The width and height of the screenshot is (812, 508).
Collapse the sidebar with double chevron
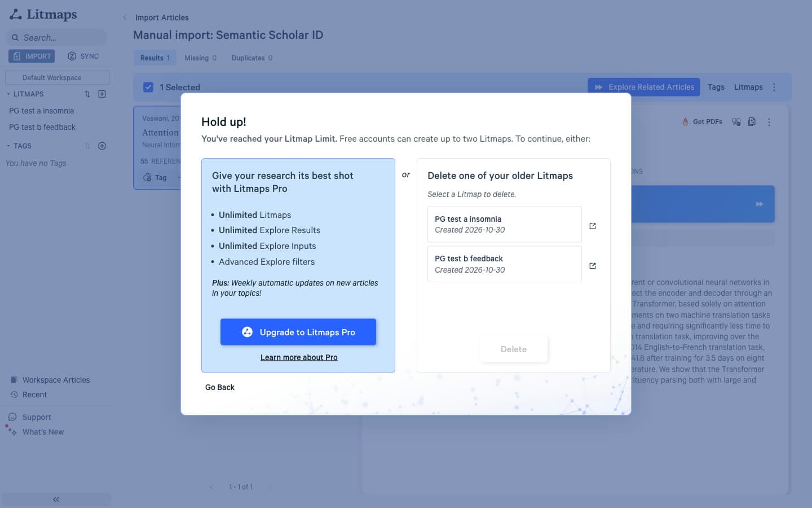56,500
